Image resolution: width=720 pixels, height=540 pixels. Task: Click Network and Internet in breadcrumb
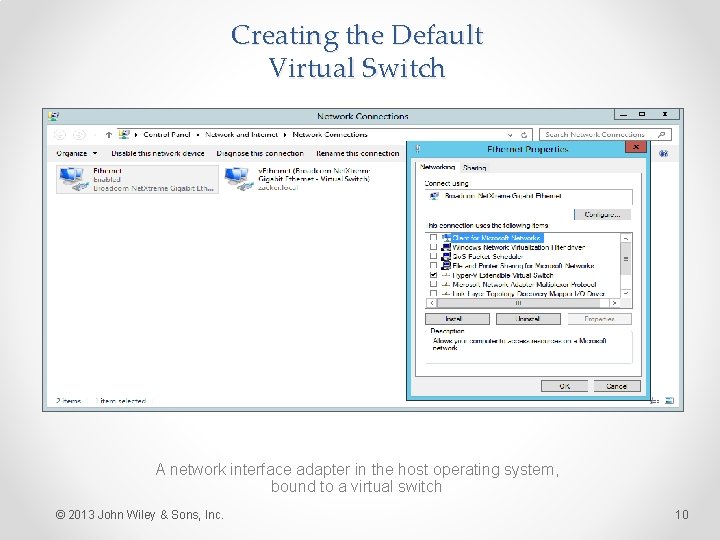[x=242, y=135]
